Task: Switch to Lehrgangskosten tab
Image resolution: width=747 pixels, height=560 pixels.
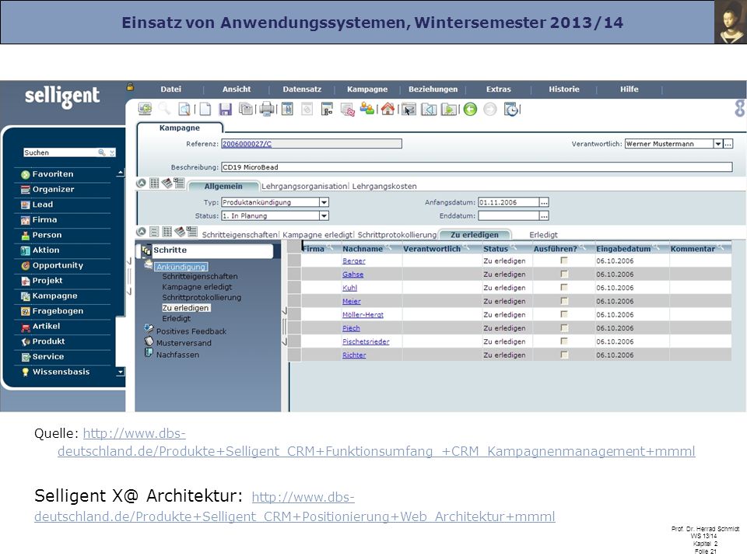Action: click(x=384, y=186)
